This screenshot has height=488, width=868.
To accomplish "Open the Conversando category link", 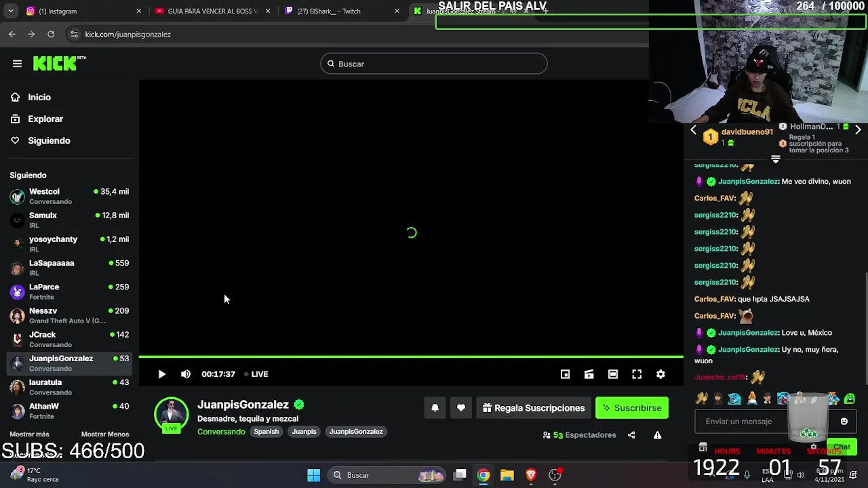I will (221, 432).
